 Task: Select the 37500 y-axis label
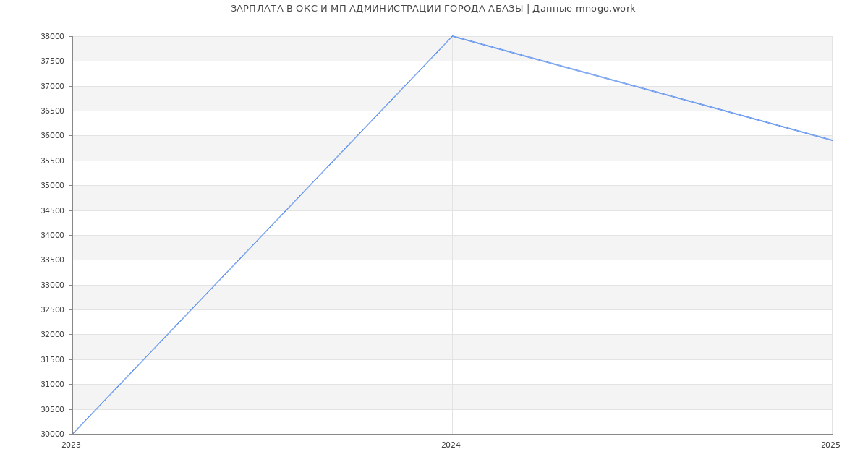[x=52, y=61]
